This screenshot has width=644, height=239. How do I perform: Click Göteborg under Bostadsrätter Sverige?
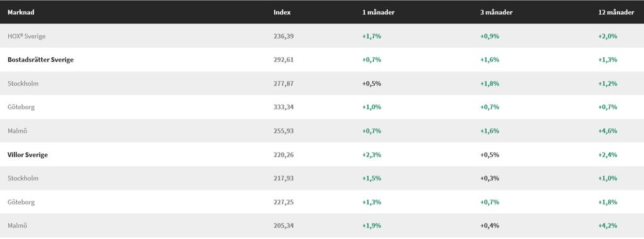point(21,107)
